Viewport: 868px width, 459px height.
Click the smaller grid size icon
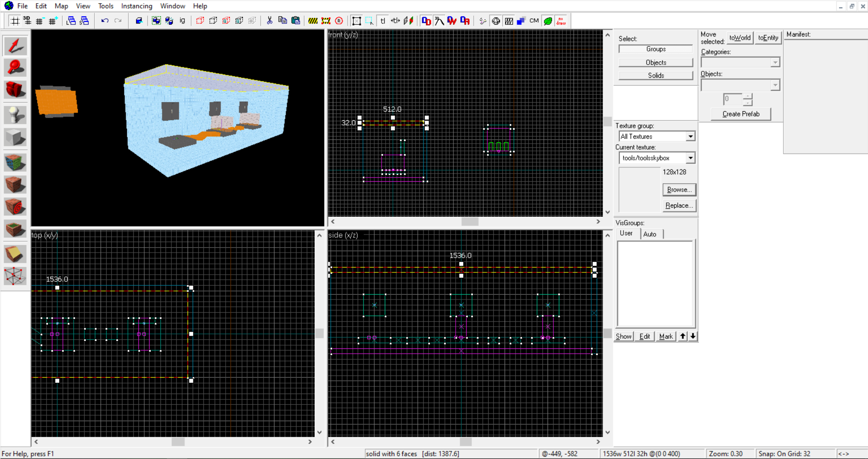pyautogui.click(x=40, y=21)
